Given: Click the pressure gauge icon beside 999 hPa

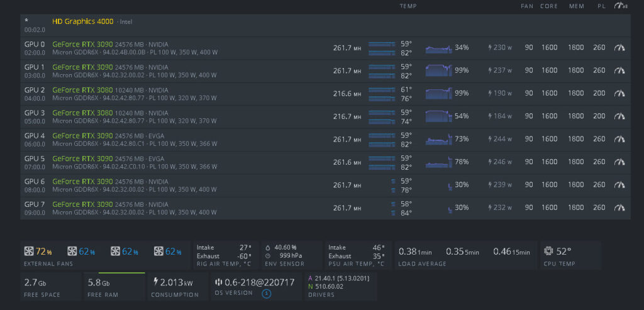Looking at the screenshot, I should click(268, 256).
